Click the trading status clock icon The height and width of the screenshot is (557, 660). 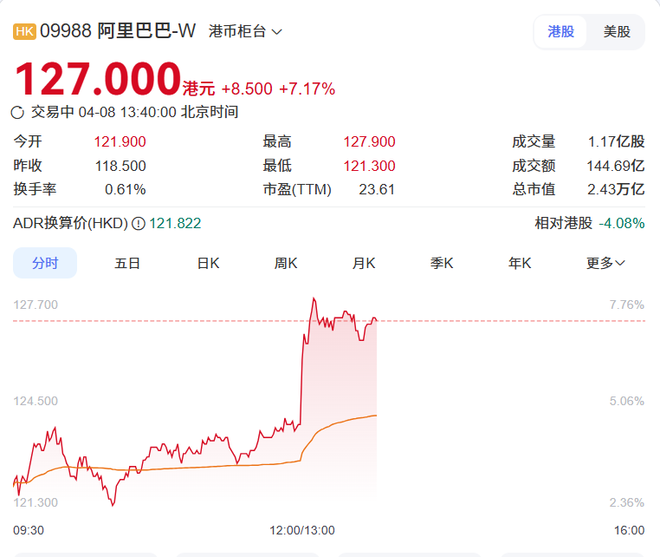click(18, 112)
